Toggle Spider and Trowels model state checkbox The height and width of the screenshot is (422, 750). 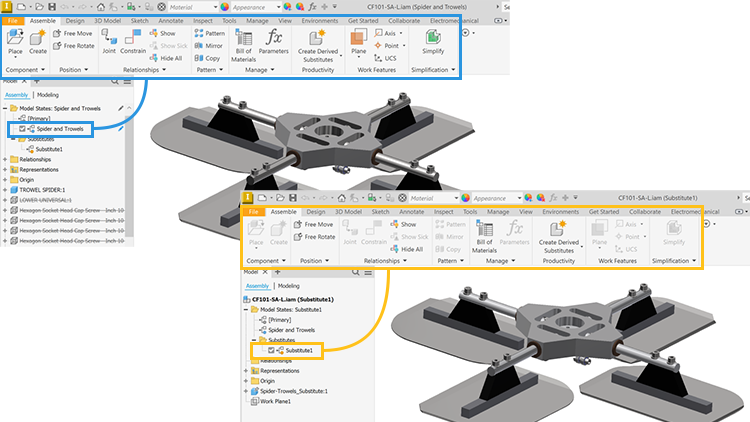coord(22,129)
